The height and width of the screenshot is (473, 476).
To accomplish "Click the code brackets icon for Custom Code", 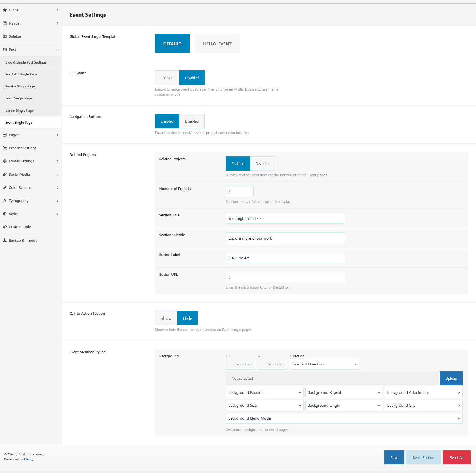I will pyautogui.click(x=5, y=227).
